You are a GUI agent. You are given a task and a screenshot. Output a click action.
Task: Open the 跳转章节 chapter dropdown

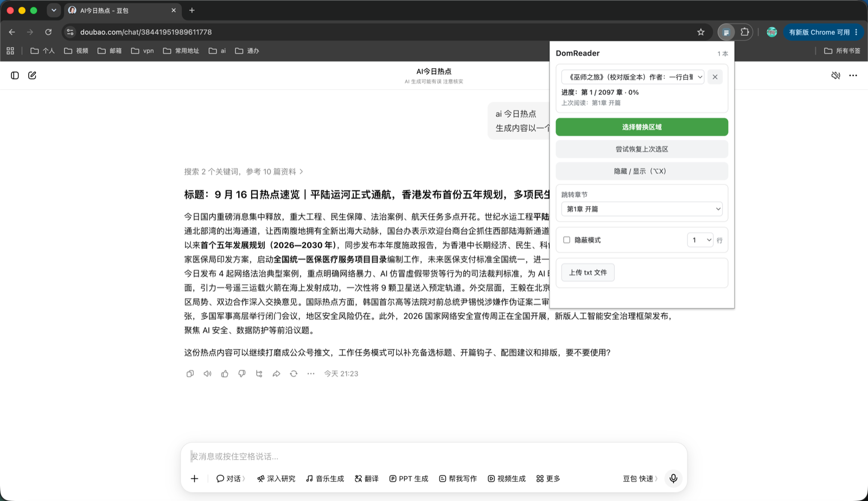pos(642,209)
